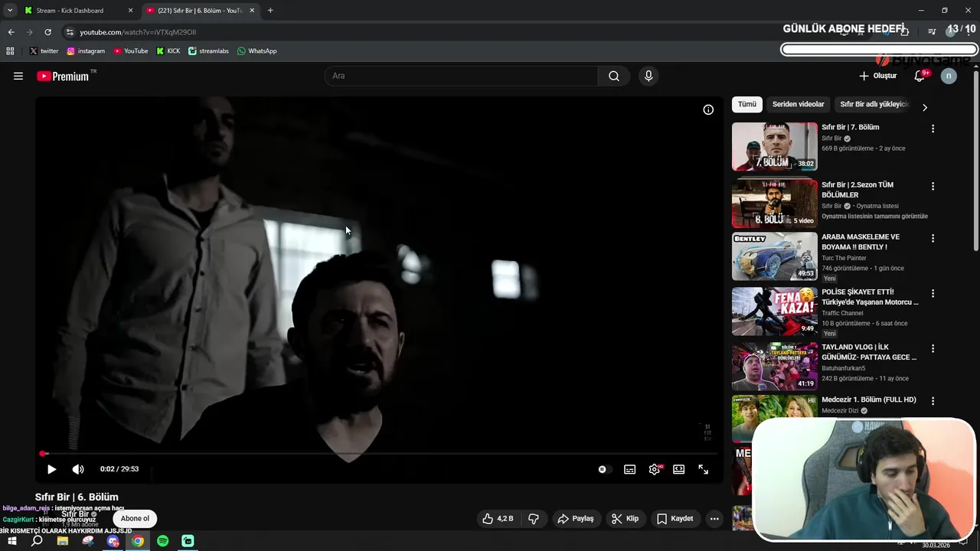
Task: Open options for POLİSE ŞİKAYET ETTİ video
Action: (933, 293)
